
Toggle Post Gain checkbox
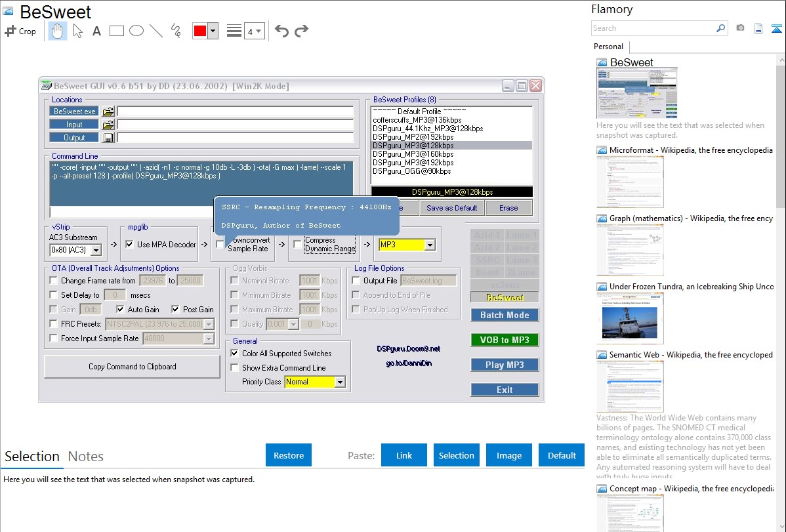click(x=175, y=310)
